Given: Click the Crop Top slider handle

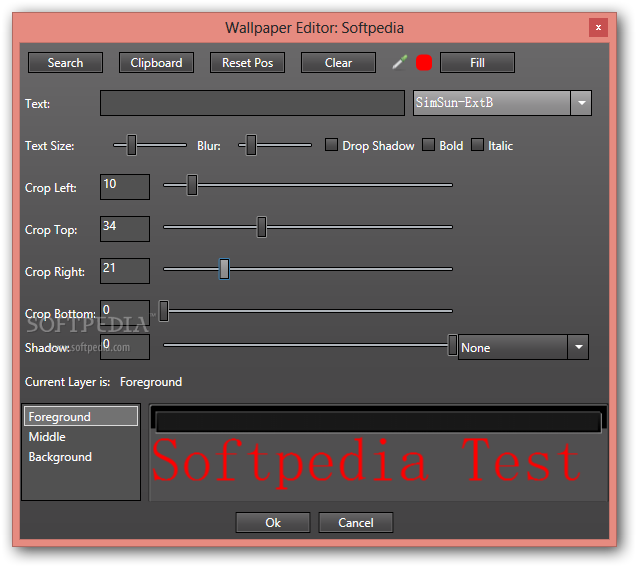Looking at the screenshot, I should pyautogui.click(x=262, y=227).
